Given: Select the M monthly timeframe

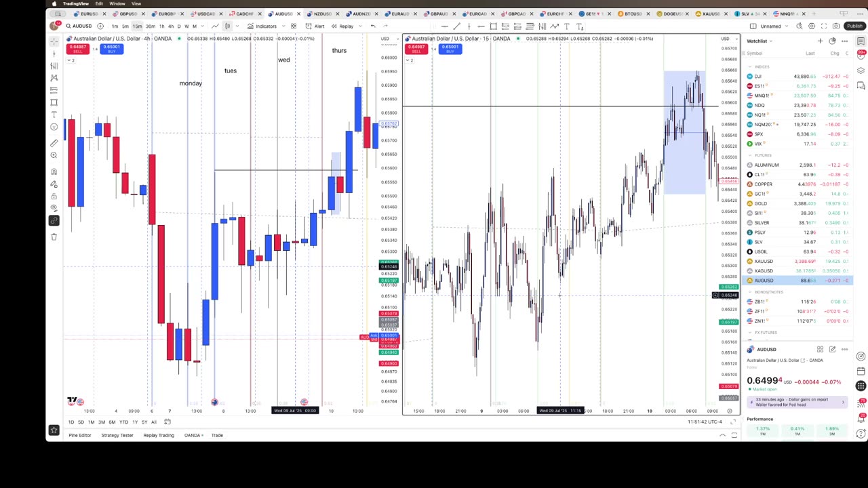Looking at the screenshot, I should [194, 26].
